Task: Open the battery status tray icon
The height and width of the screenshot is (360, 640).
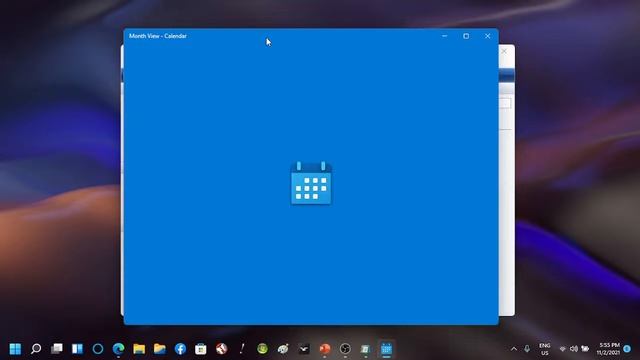Action: (585, 349)
